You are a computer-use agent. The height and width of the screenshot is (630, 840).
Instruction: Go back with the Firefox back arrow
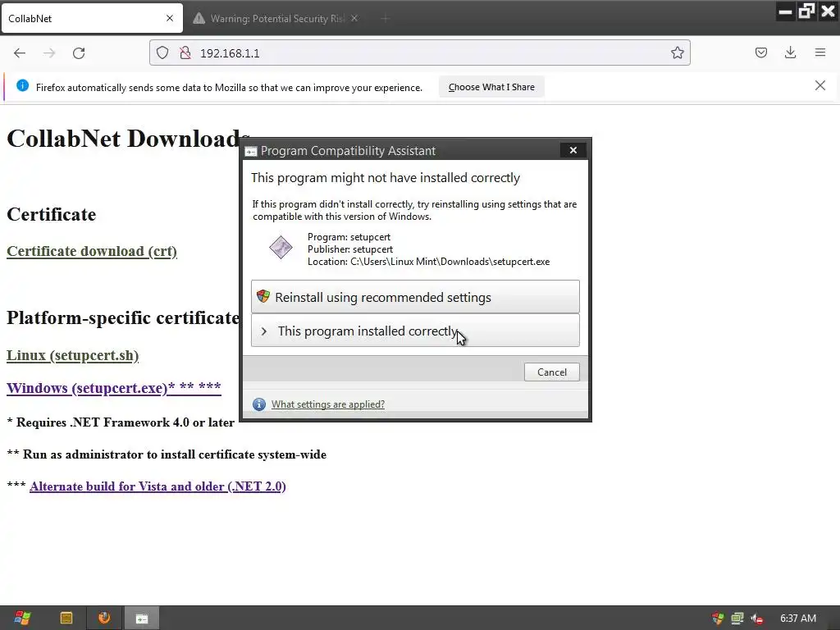(x=20, y=53)
